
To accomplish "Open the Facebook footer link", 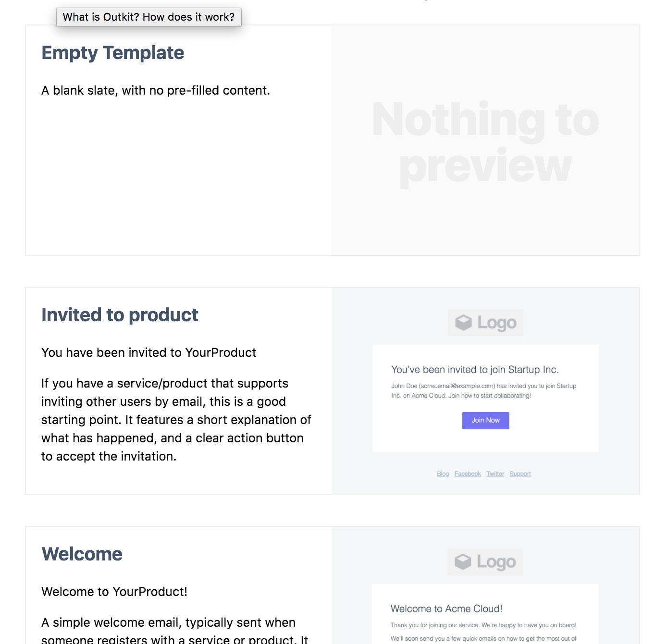I will [468, 474].
